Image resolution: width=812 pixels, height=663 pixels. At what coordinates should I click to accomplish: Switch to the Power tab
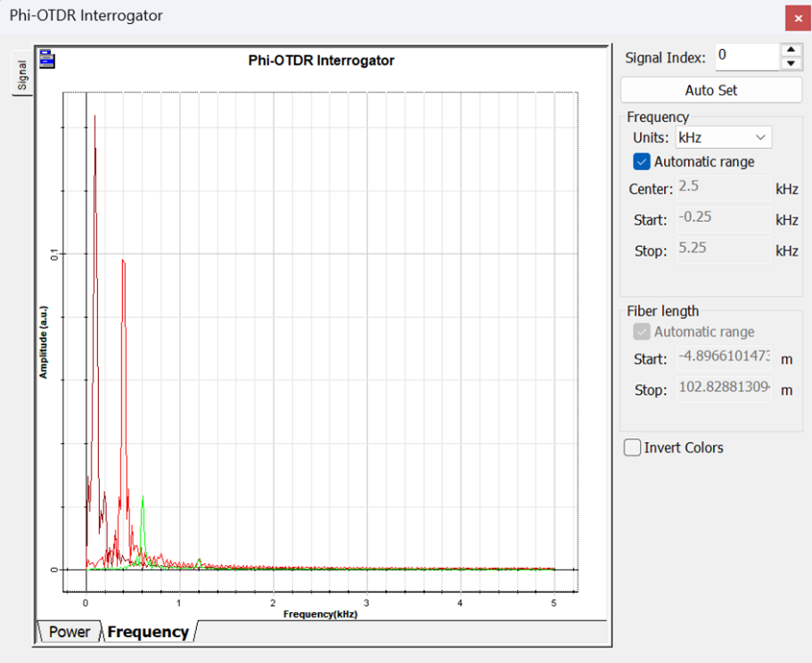pos(69,632)
